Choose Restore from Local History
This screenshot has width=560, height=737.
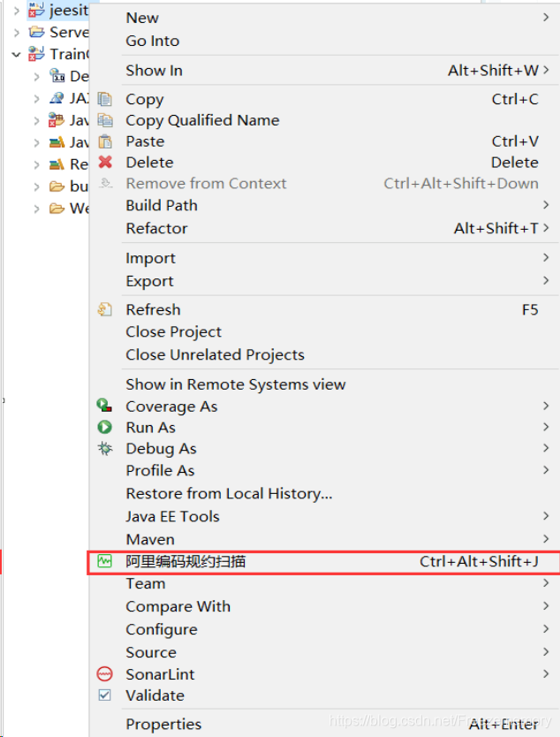[324, 493]
